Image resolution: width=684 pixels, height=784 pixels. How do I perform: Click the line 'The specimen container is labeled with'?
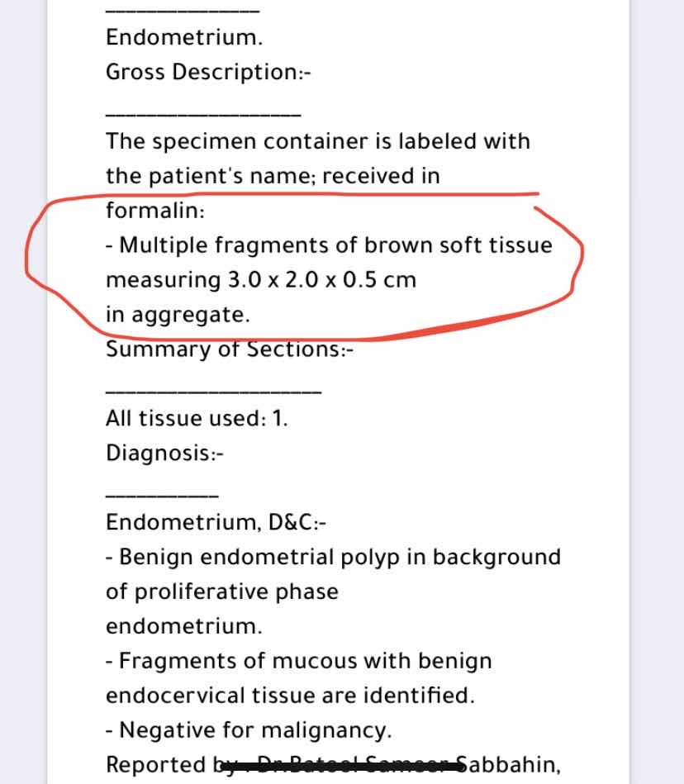pos(317,141)
